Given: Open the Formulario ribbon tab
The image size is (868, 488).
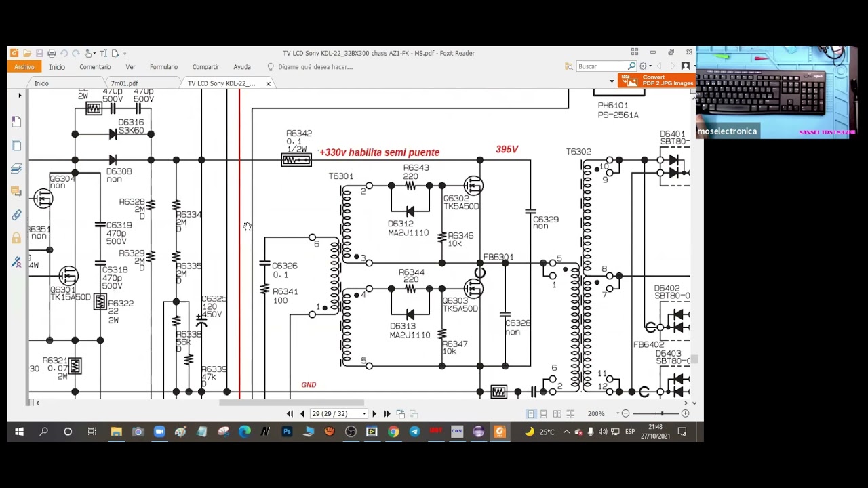Looking at the screenshot, I should click(x=163, y=67).
